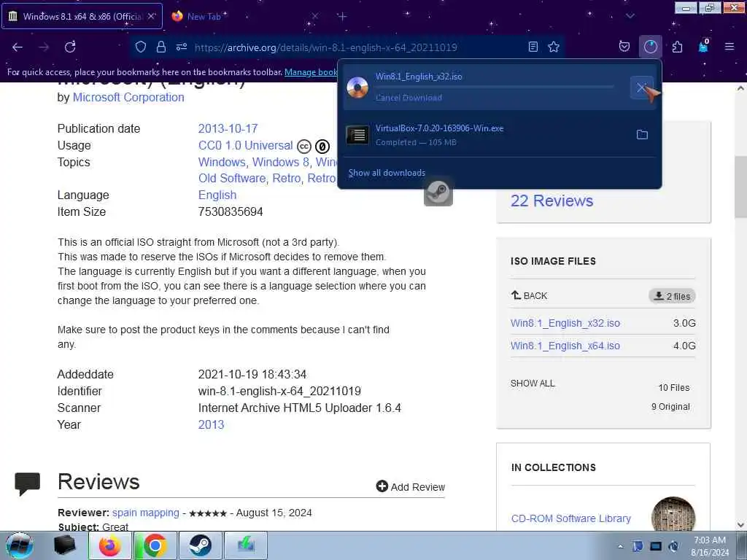Open the black folder taskbar icon
This screenshot has height=560, width=747.
point(65,545)
